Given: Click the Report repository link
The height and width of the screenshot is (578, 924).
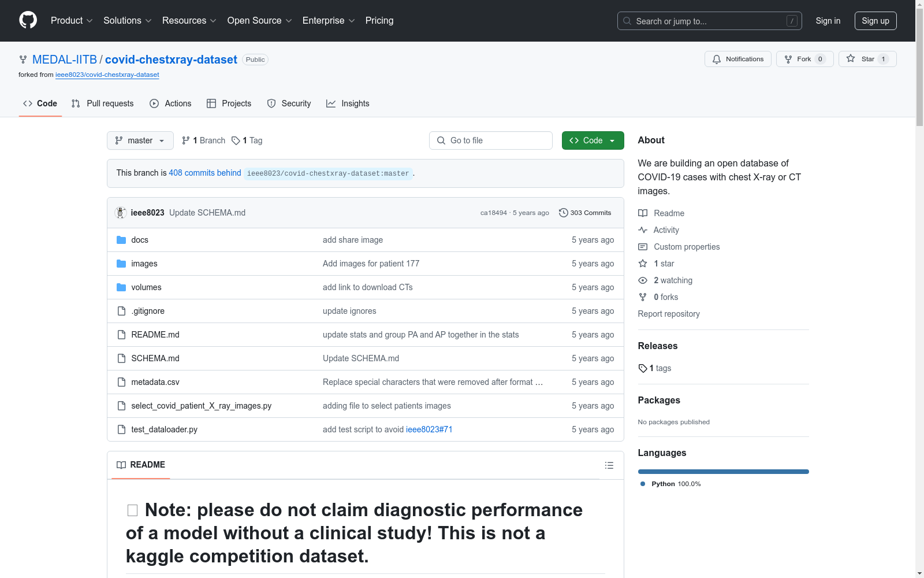Looking at the screenshot, I should pyautogui.click(x=669, y=314).
